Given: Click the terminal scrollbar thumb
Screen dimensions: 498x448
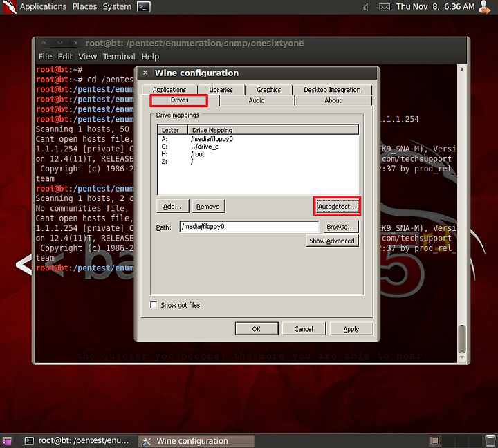Looking at the screenshot, I should click(462, 339).
